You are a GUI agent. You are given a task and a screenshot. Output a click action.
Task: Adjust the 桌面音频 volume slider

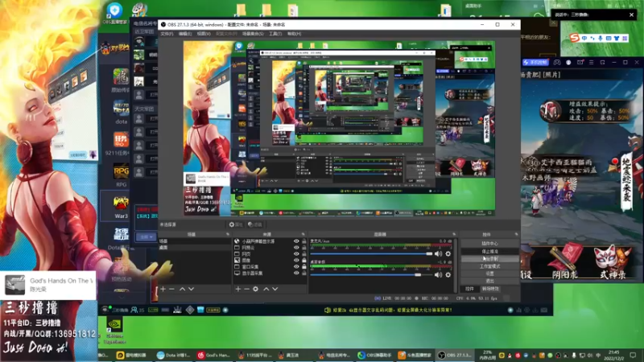click(371, 274)
